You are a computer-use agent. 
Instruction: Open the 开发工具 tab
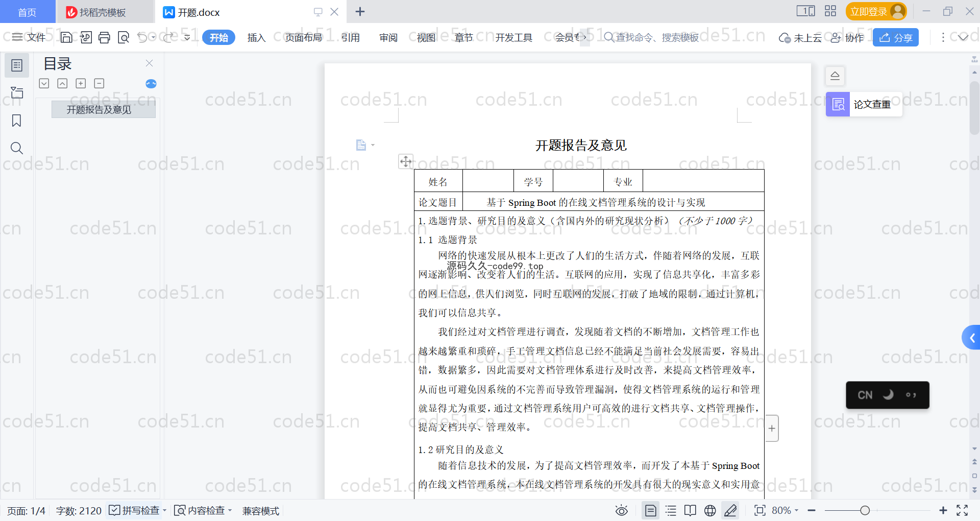[x=513, y=37]
